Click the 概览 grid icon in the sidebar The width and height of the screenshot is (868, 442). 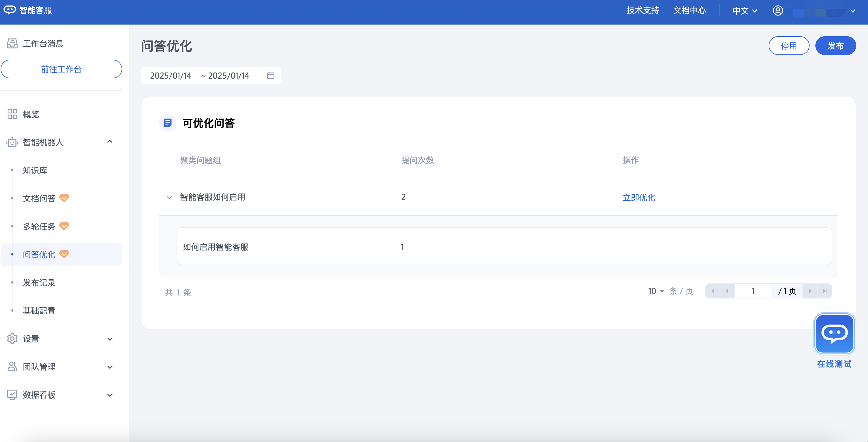pyautogui.click(x=12, y=114)
